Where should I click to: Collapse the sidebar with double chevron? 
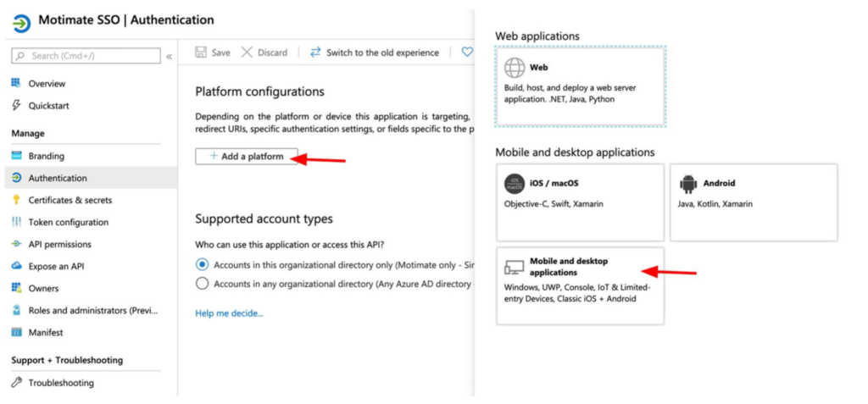pos(169,56)
